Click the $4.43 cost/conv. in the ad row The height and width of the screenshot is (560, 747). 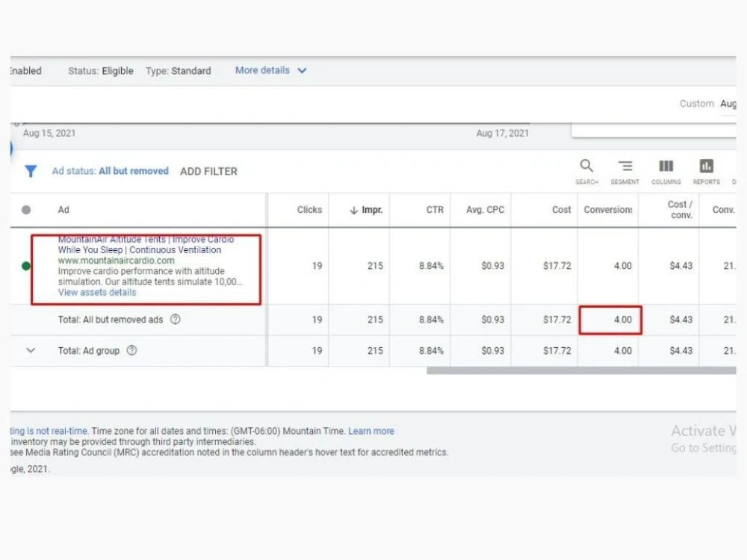(681, 266)
